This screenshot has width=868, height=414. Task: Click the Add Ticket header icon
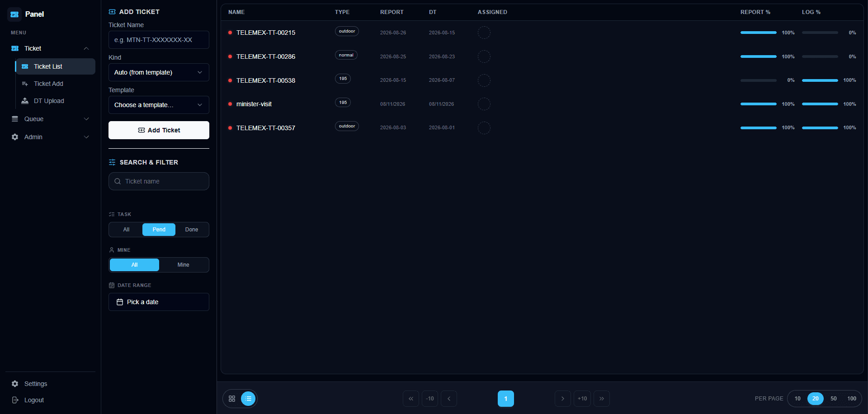pyautogui.click(x=112, y=12)
